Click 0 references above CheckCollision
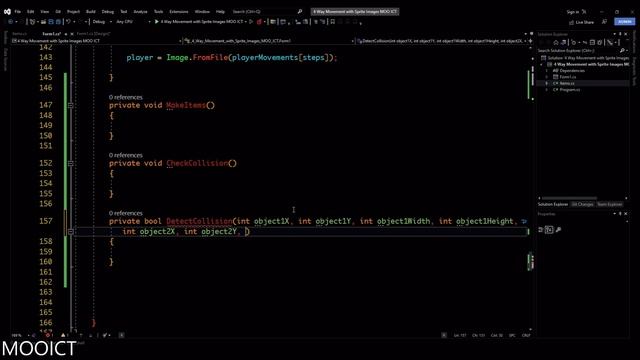640x360 pixels. tap(126, 155)
